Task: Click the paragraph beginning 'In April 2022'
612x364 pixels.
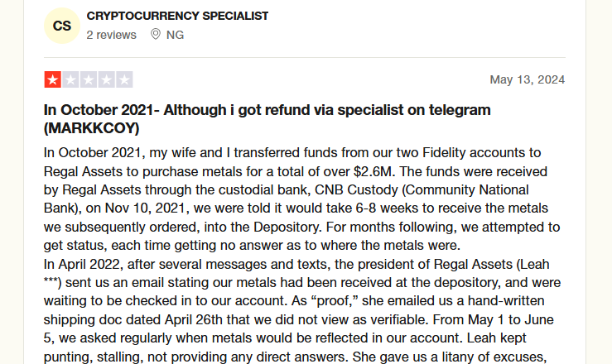Action: 302,310
